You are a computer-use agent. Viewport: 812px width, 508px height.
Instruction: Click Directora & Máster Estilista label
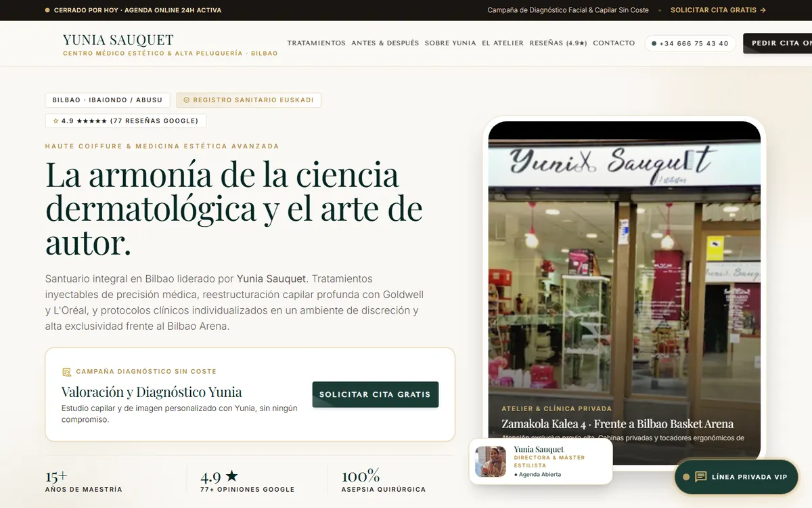pos(549,461)
